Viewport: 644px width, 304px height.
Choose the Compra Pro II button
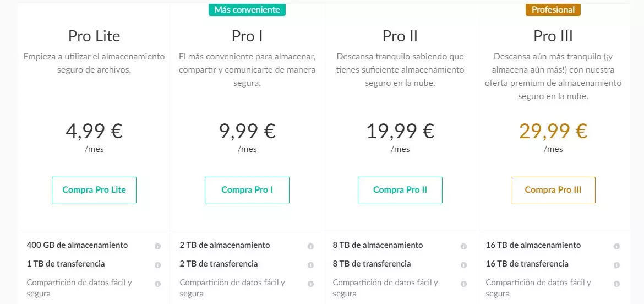[400, 190]
